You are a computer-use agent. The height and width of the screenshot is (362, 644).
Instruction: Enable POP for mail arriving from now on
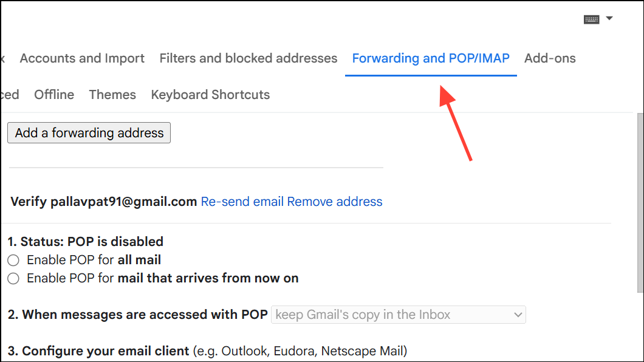coord(13,279)
